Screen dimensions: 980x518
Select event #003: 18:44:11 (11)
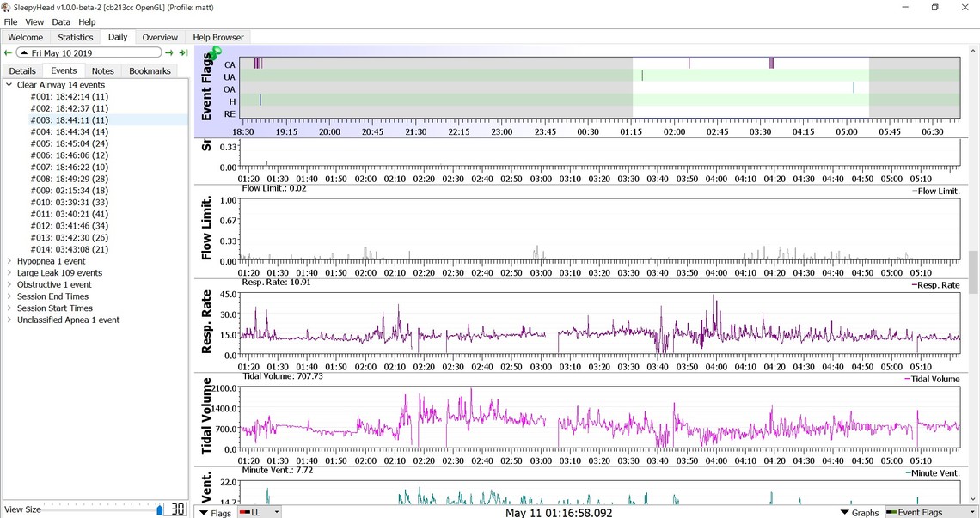point(70,120)
